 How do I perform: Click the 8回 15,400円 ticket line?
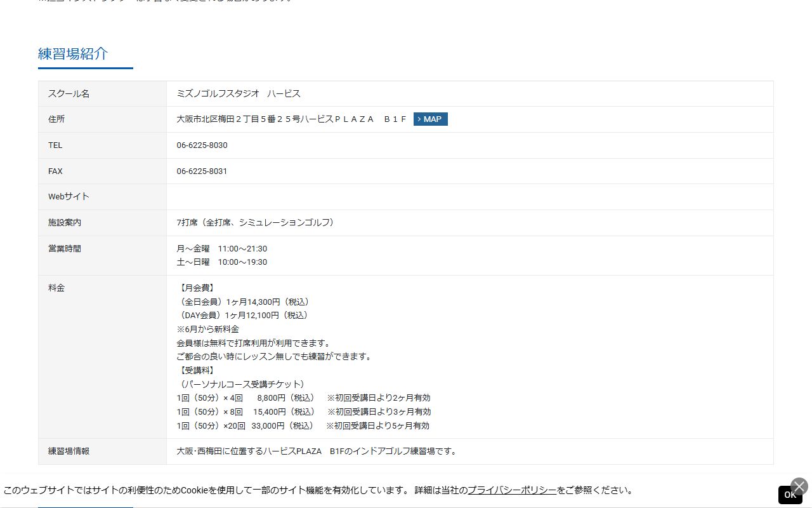click(303, 412)
